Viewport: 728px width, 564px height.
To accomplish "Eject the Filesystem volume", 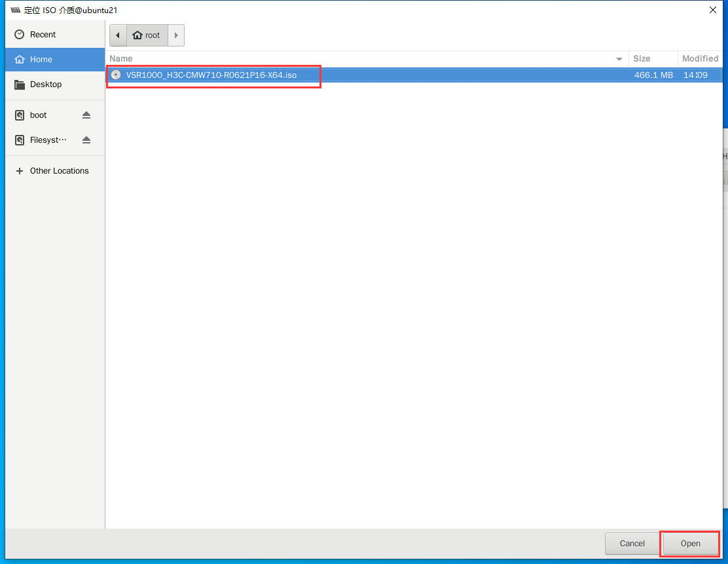I will 86,140.
